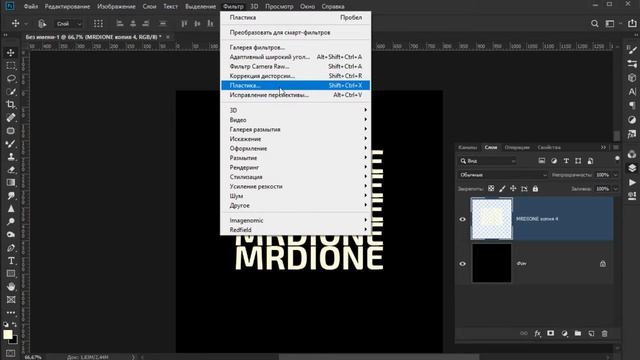Image resolution: width=640 pixels, height=360 pixels.
Task: Open Исправление перспективы... menu item
Action: [296, 95]
